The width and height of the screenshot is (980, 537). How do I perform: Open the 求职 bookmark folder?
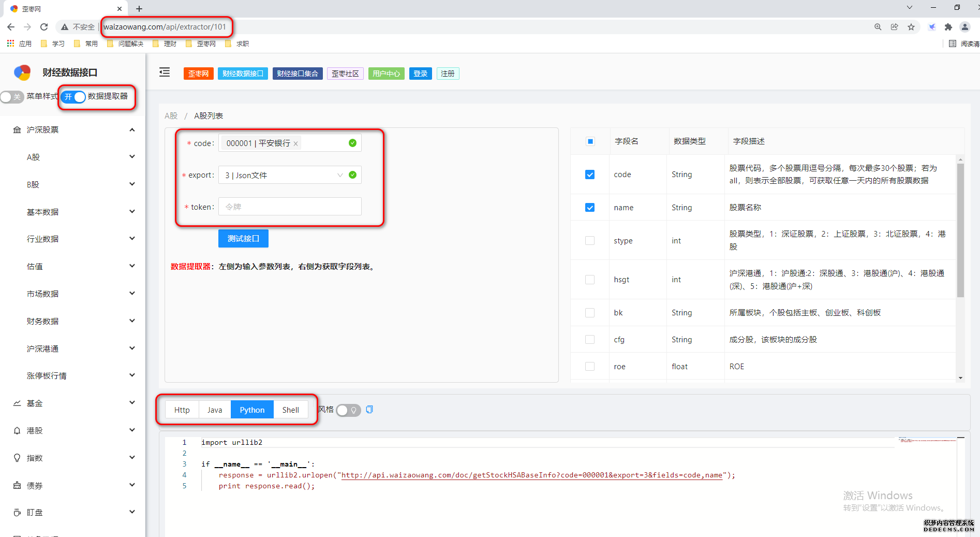237,43
